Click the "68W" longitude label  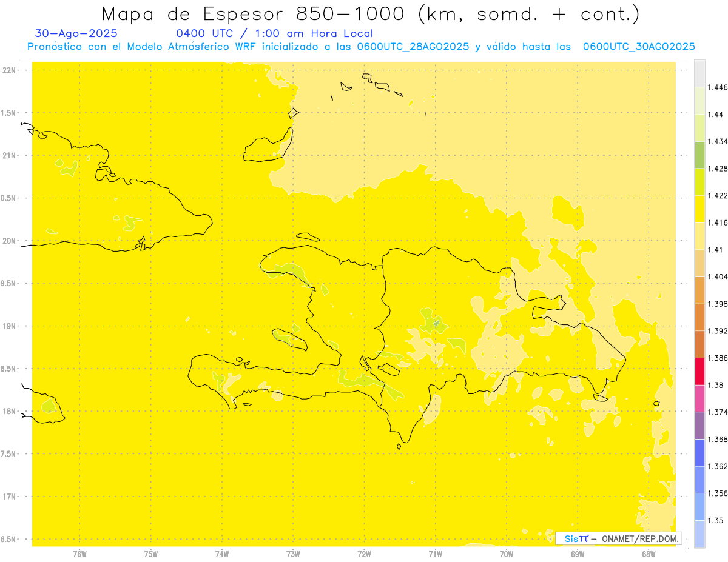point(649,554)
